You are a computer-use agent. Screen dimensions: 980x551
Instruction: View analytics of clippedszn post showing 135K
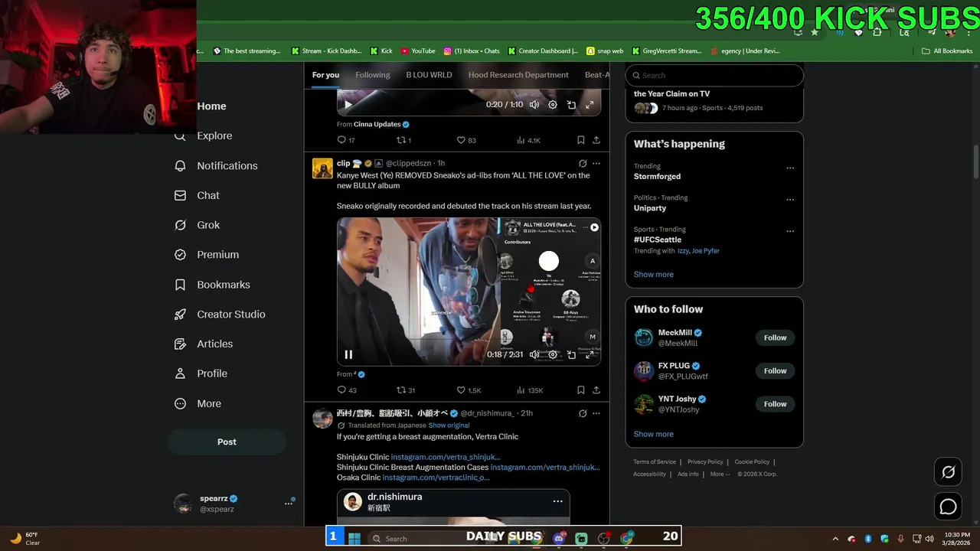click(530, 390)
